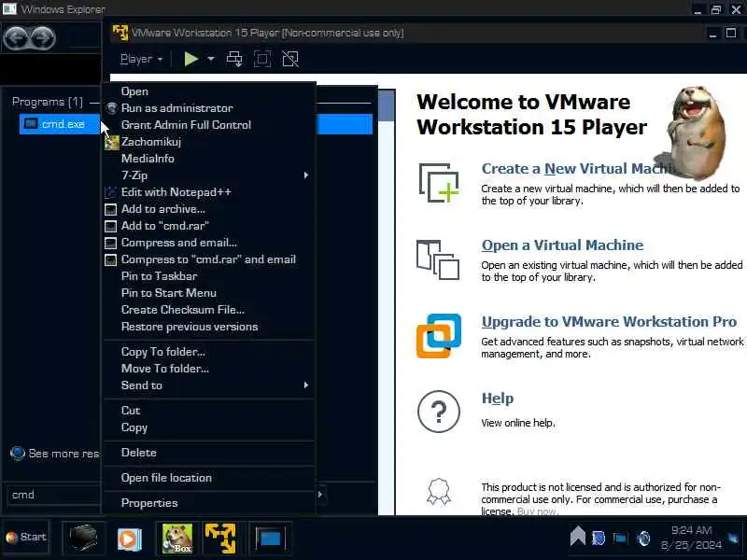
Task: Choose Open file location
Action: (x=209, y=478)
